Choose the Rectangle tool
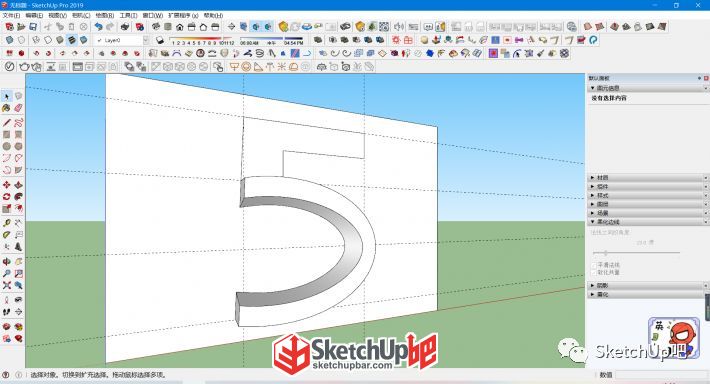Screen dimensions: 710x384 coord(6,134)
